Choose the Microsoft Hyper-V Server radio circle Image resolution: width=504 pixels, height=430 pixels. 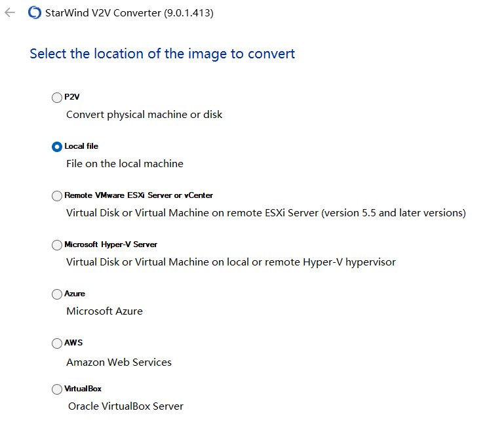tap(57, 245)
